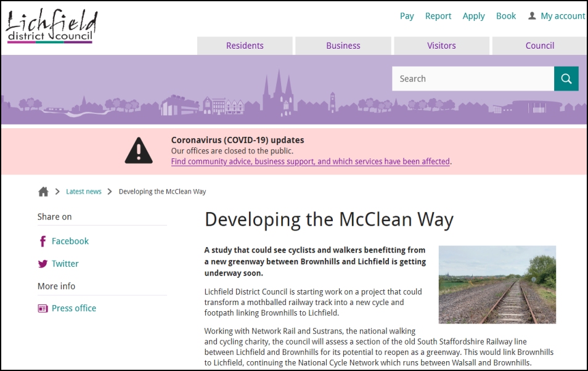Screen dimensions: 588x371
Task: Follow the community advice and business support link
Action: click(311, 161)
